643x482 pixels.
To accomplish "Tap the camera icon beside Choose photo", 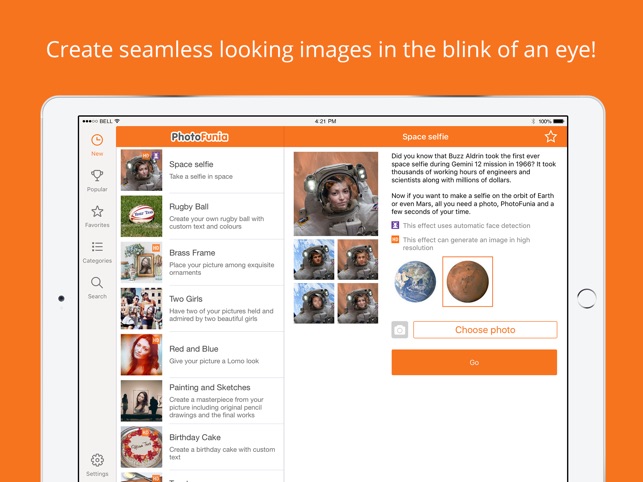I will [399, 330].
